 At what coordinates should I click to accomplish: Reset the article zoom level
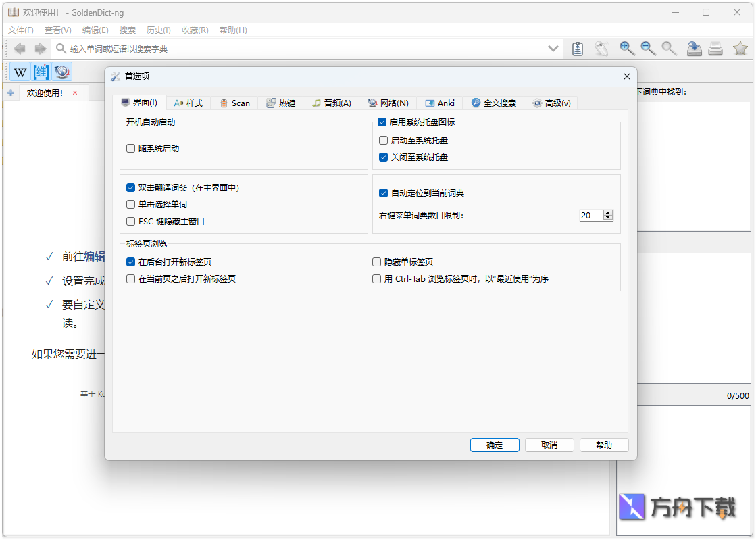[670, 48]
